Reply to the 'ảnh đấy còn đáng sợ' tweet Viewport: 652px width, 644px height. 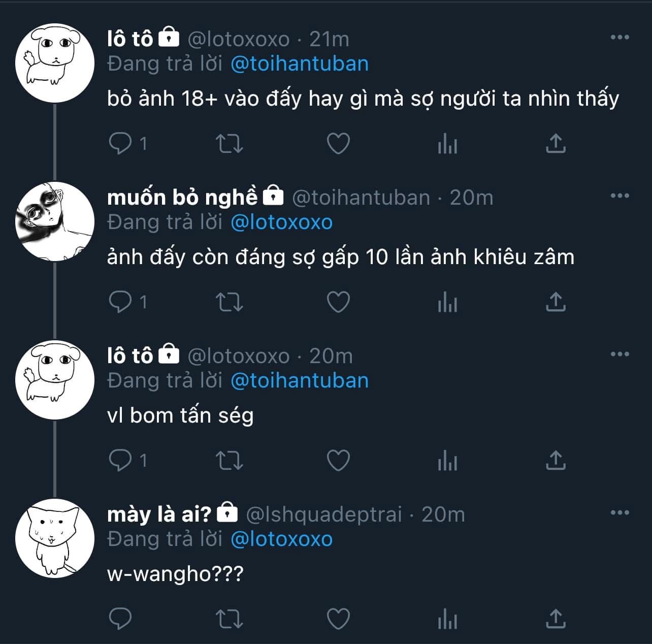click(x=120, y=302)
